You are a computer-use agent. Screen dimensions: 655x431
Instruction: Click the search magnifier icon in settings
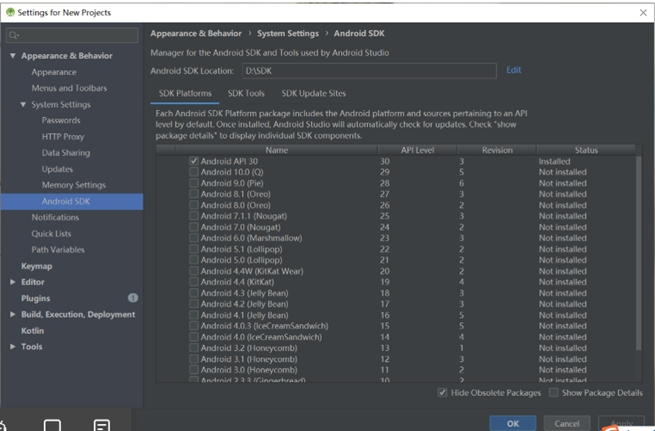pyautogui.click(x=13, y=35)
